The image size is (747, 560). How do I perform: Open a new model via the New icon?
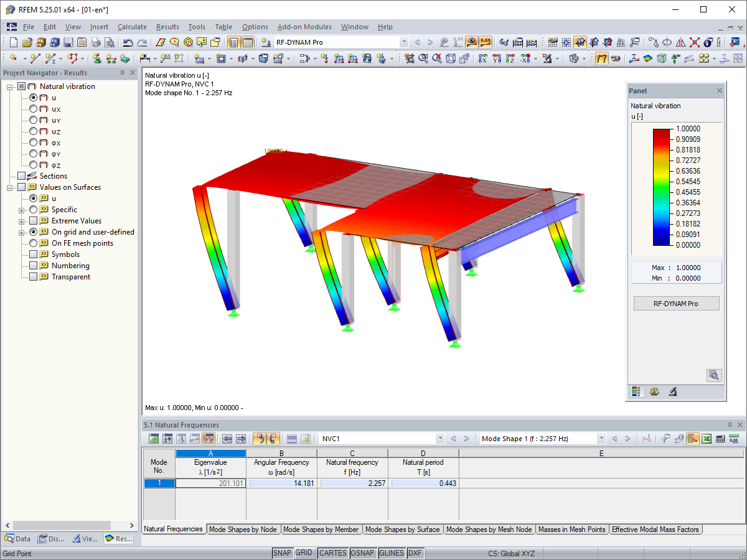13,42
